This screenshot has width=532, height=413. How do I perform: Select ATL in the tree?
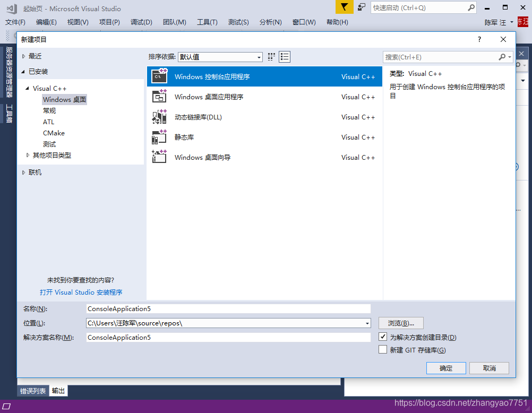[48, 122]
